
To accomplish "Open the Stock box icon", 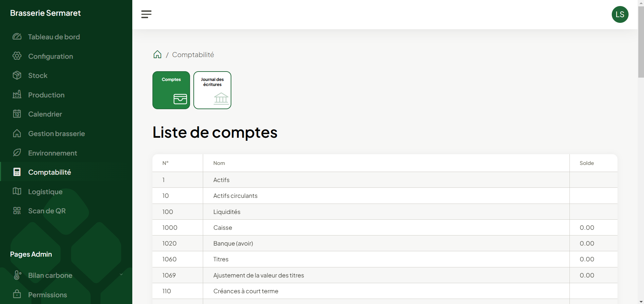I will 17,76.
